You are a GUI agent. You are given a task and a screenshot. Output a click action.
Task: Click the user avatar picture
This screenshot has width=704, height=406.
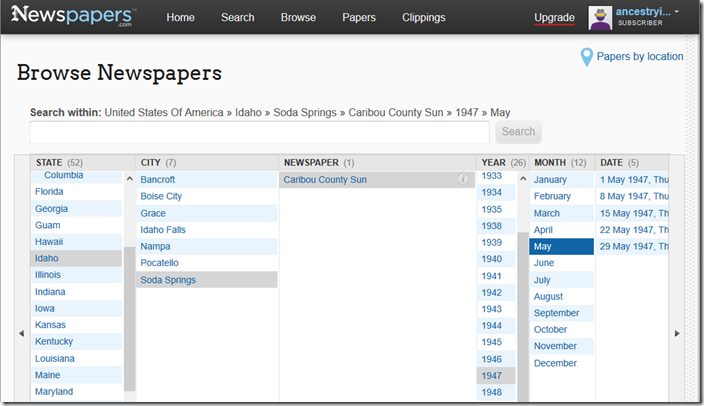600,18
